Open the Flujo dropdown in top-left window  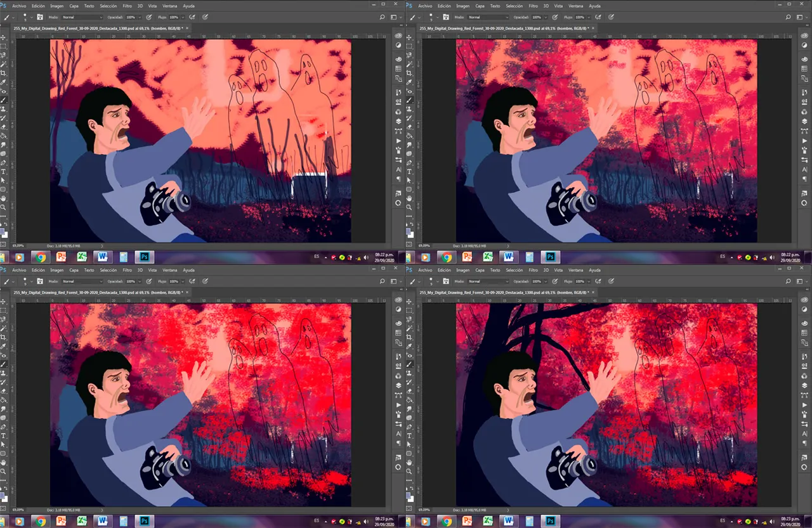tap(183, 17)
